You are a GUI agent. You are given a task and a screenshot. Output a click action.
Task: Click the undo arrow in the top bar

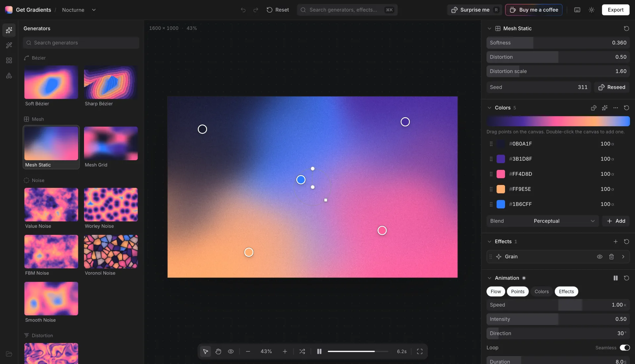point(243,10)
